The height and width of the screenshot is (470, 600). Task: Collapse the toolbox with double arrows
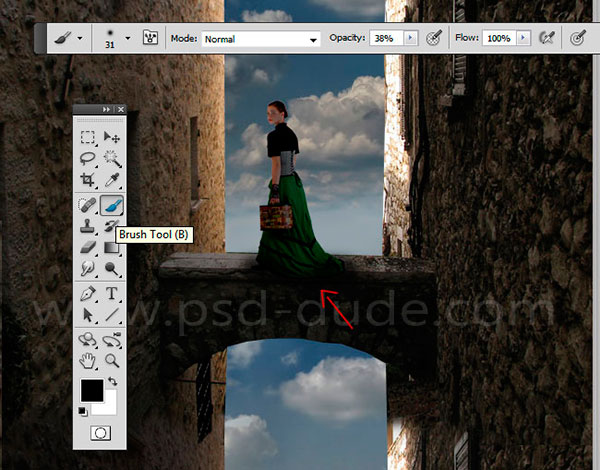[106, 109]
